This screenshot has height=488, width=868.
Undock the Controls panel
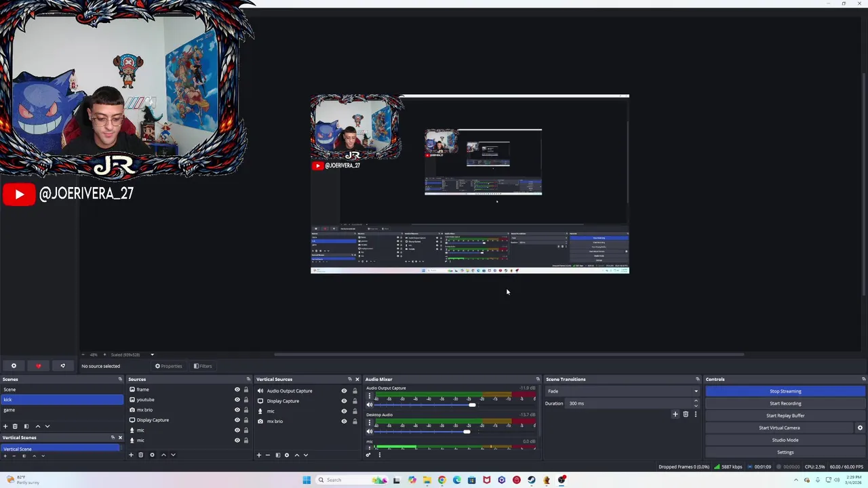pyautogui.click(x=863, y=380)
